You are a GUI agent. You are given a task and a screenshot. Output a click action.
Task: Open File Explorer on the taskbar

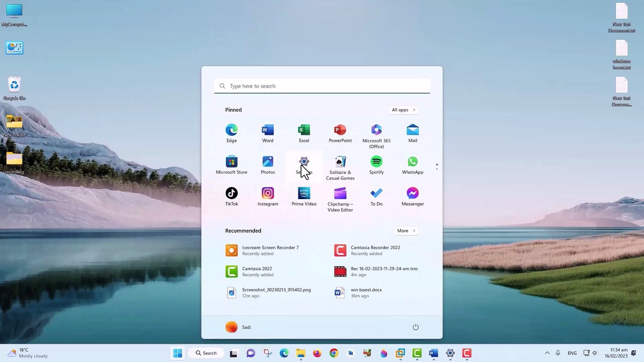point(300,353)
